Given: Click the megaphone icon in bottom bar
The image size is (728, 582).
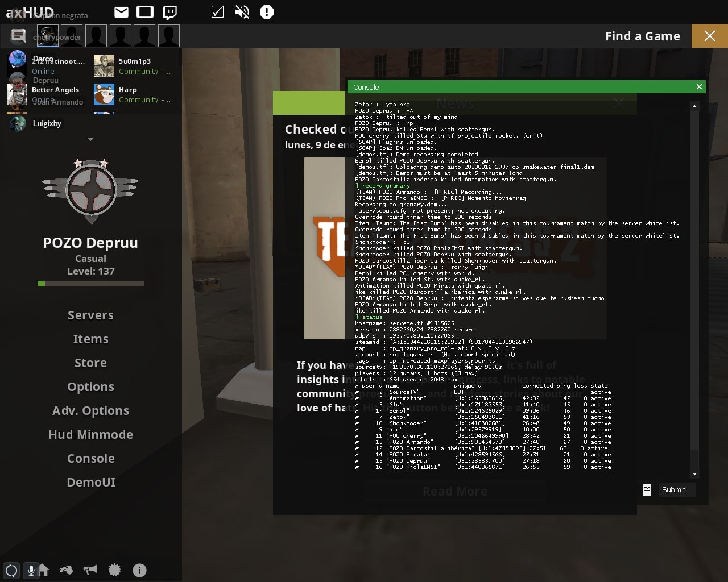Looking at the screenshot, I should tap(90, 569).
